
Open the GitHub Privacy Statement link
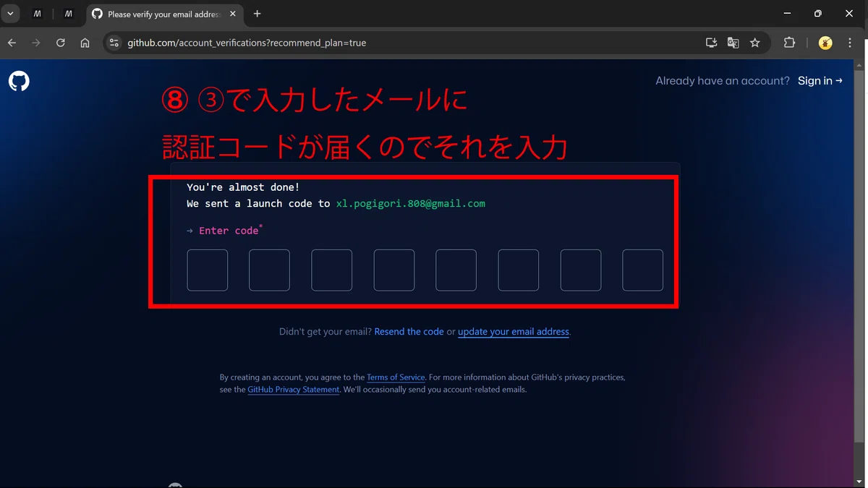pos(294,390)
